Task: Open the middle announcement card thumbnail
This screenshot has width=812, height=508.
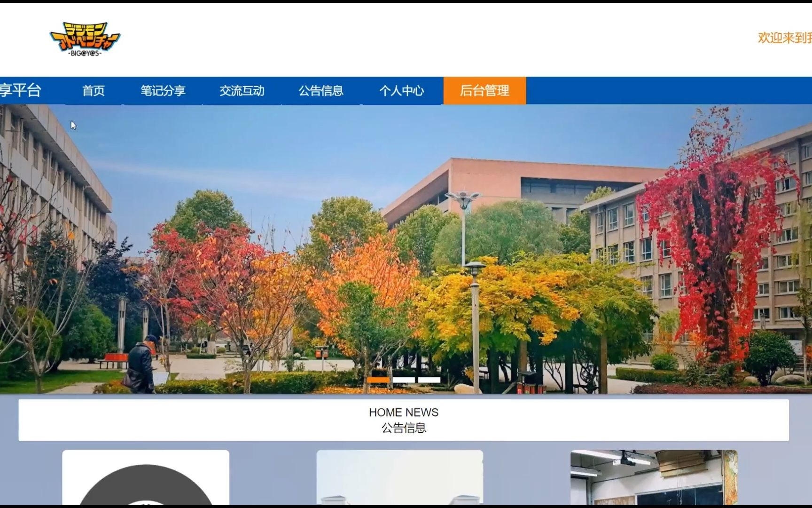Action: click(x=400, y=477)
